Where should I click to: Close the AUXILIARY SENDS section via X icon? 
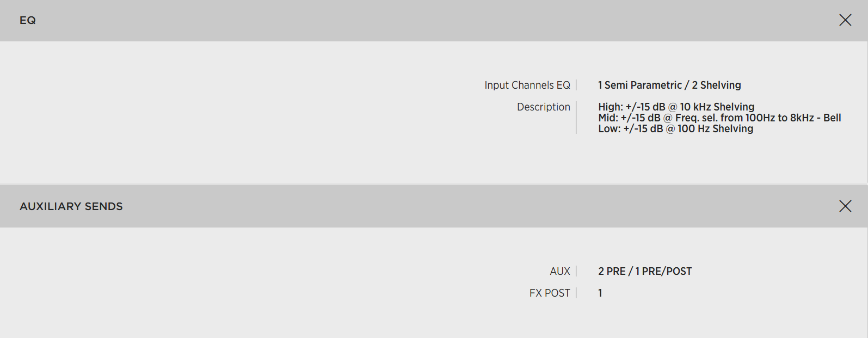click(x=845, y=206)
